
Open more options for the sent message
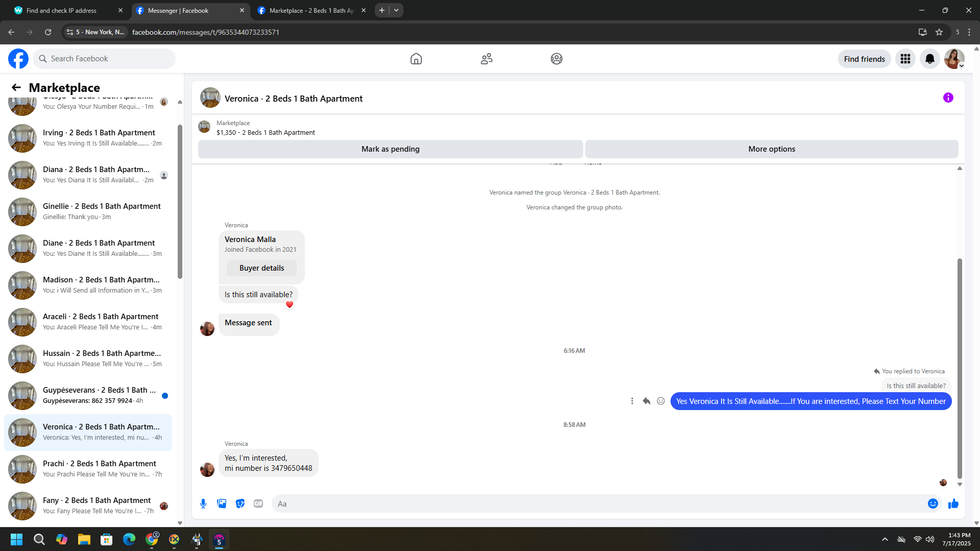[632, 401]
